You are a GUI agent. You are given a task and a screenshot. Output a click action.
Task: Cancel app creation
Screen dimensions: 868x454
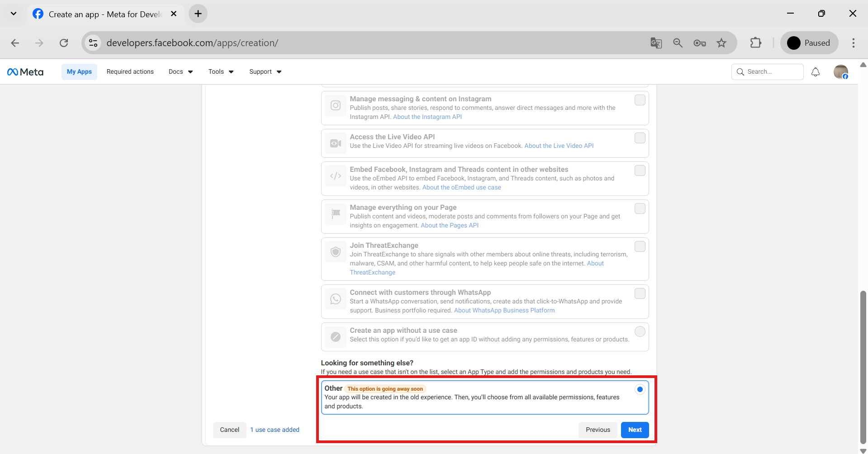(x=230, y=430)
